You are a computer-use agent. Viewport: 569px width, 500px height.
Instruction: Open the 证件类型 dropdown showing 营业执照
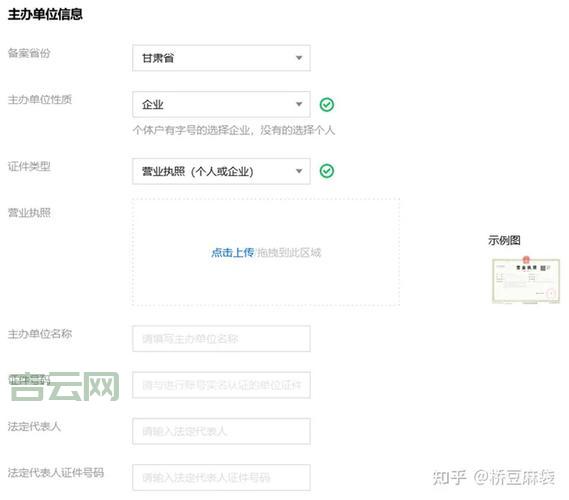pyautogui.click(x=221, y=171)
